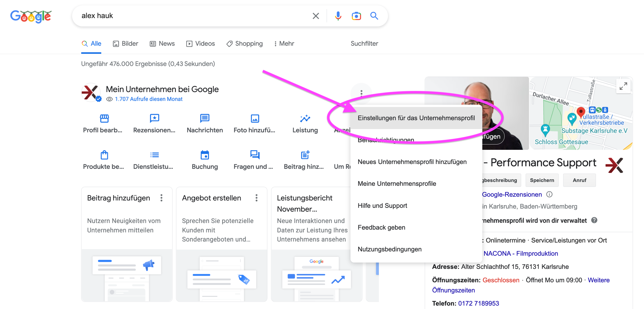Image resolution: width=644 pixels, height=309 pixels.
Task: Open the Beitrag hinzufügen card illustration
Action: pyautogui.click(x=127, y=275)
